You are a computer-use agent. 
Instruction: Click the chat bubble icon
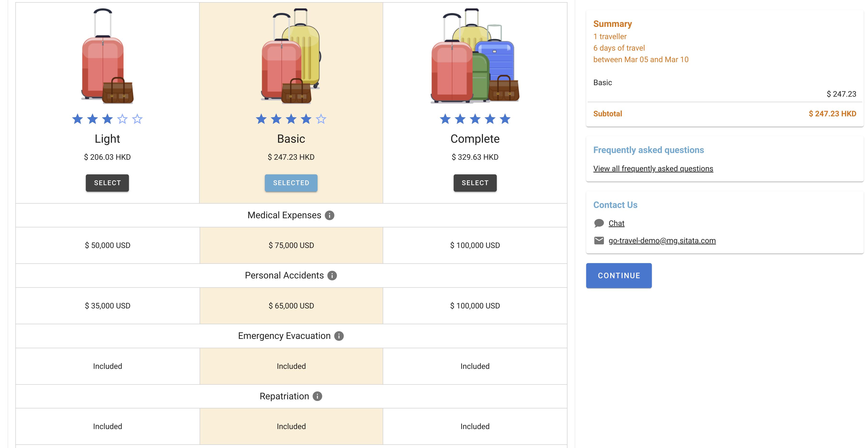coord(599,223)
